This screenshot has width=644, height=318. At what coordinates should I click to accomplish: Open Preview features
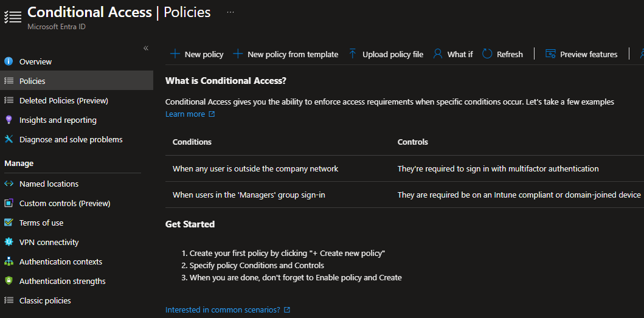(581, 54)
